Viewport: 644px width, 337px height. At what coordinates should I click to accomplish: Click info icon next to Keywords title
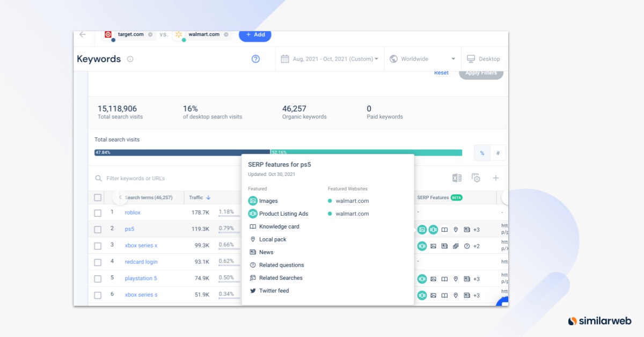click(130, 59)
